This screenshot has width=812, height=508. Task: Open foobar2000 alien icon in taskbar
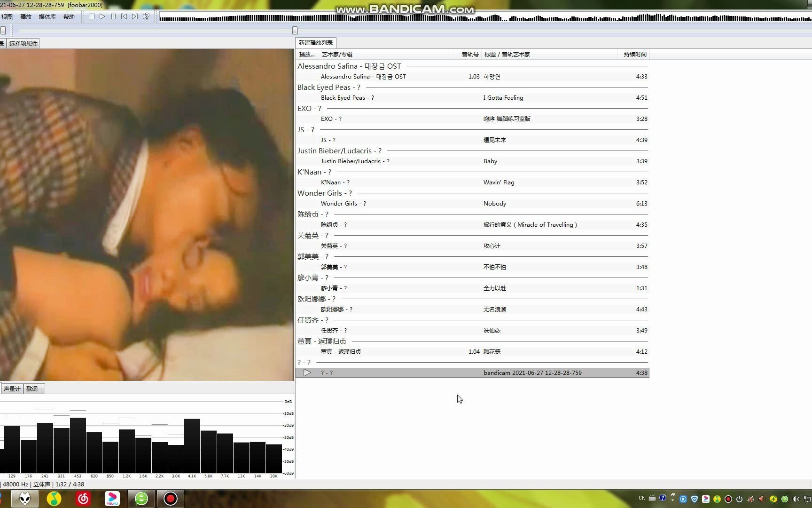point(25,498)
